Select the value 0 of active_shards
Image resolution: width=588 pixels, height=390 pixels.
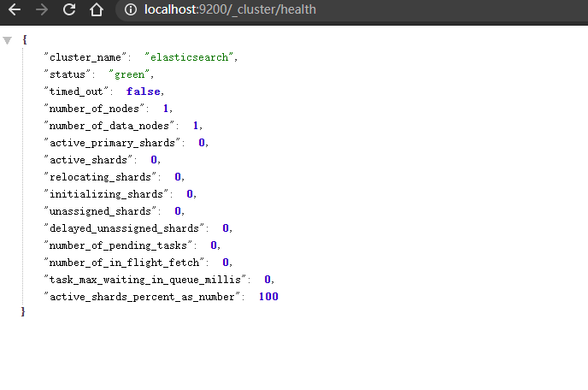154,160
